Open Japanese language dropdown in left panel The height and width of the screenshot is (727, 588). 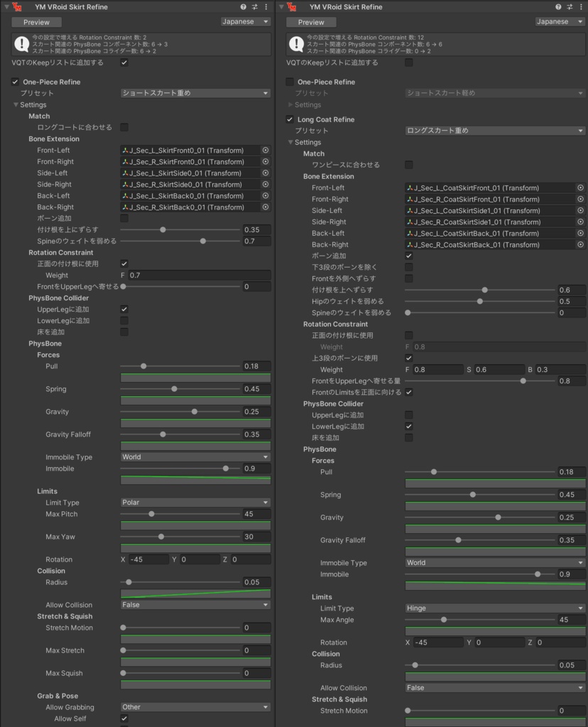click(x=245, y=22)
